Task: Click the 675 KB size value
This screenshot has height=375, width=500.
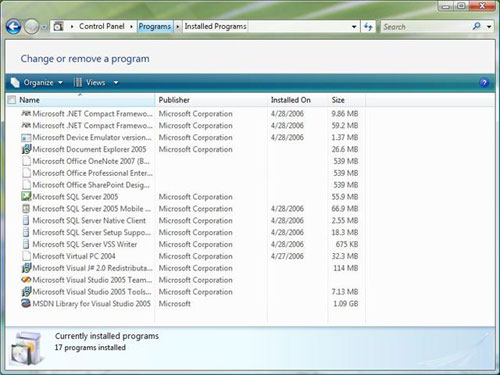Action: click(347, 244)
